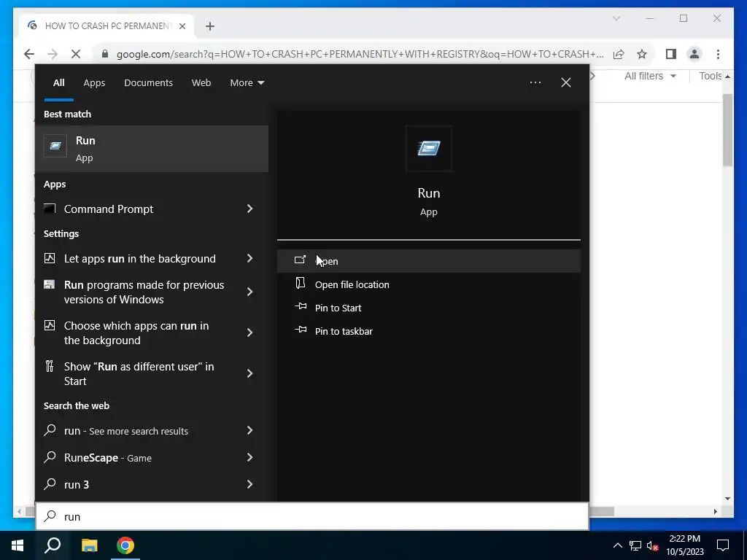Click the network icon in system tray
747x560 pixels.
pos(635,545)
